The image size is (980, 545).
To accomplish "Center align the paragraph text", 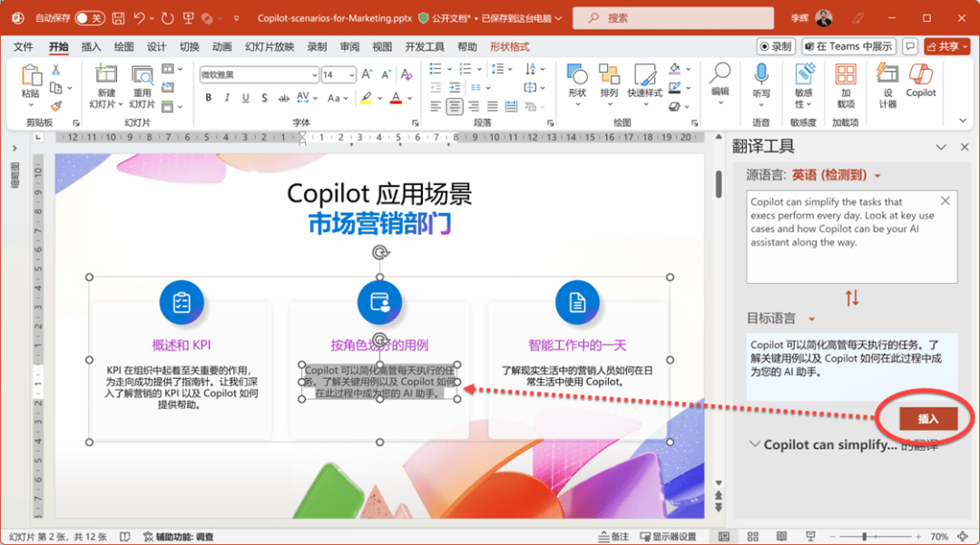I will 455,107.
